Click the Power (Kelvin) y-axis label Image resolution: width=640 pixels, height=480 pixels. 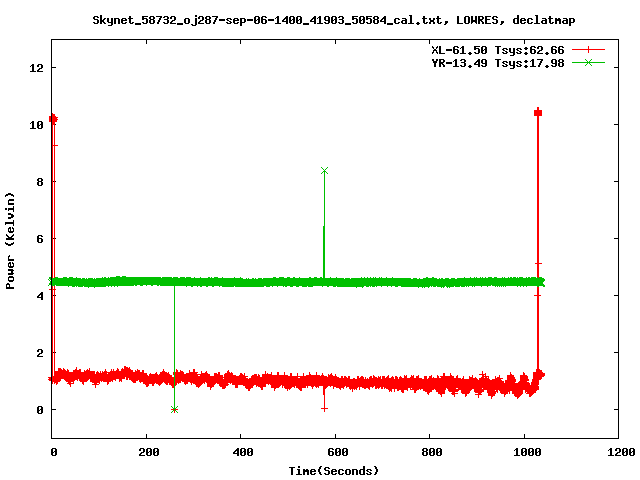[x=10, y=240]
